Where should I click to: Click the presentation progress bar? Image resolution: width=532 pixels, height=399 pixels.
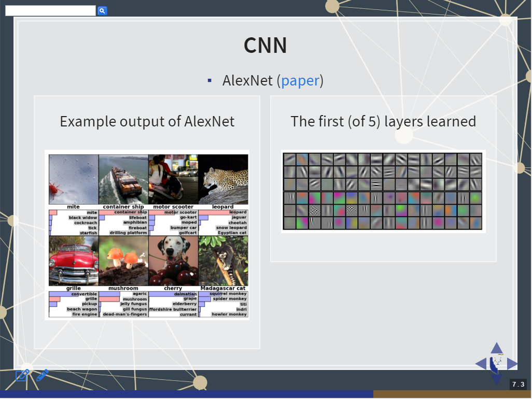point(266,394)
